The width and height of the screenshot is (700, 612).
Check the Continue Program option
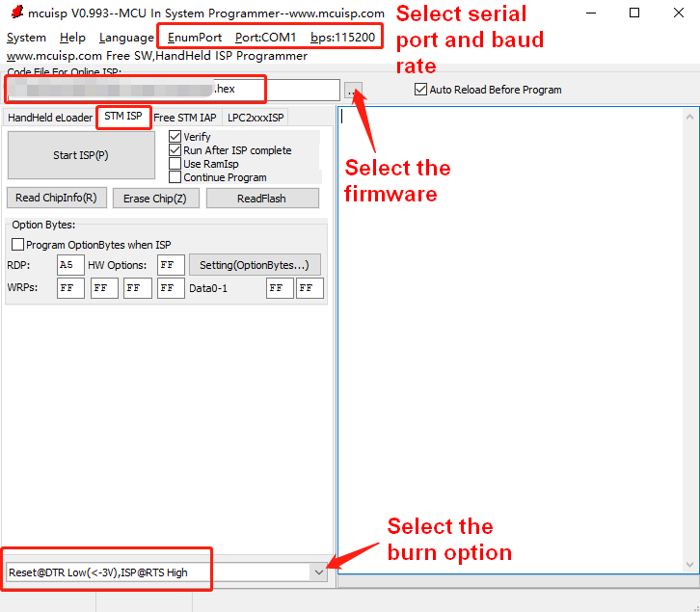[x=175, y=177]
